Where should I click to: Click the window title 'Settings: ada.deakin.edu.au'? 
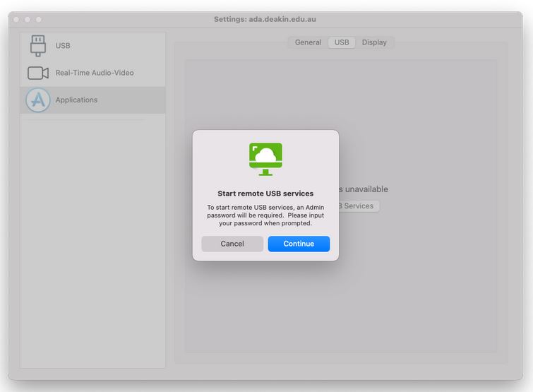click(265, 19)
